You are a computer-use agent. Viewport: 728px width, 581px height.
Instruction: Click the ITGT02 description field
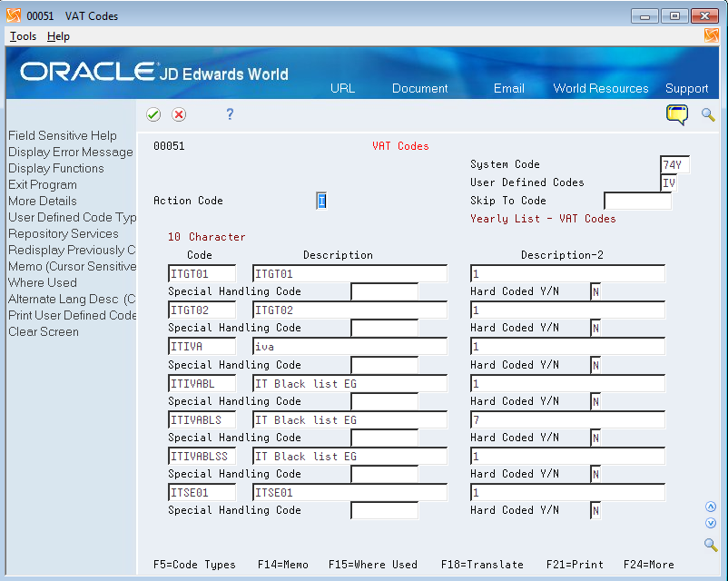tap(350, 310)
